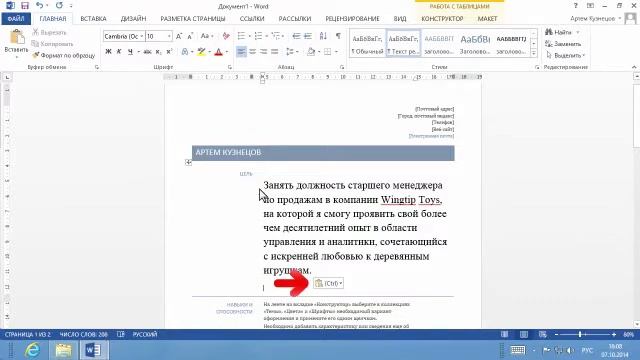This screenshot has height=360, width=640.
Task: Apply red font color
Action: click(x=218, y=52)
